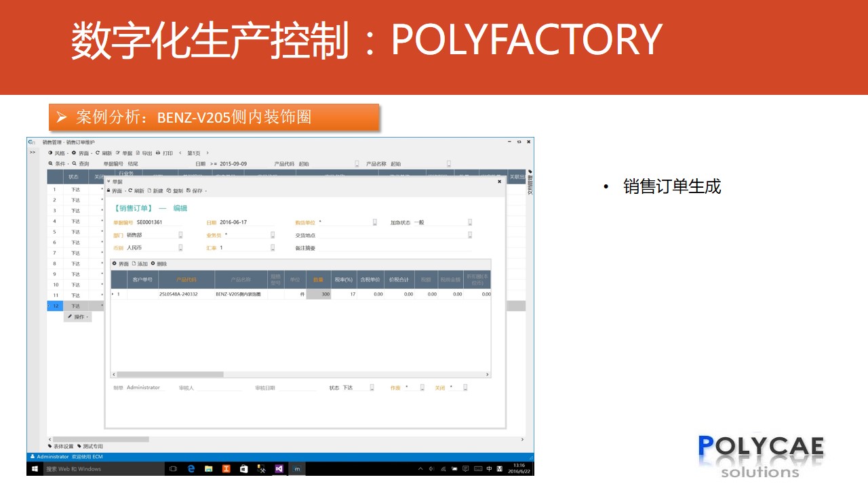Open 界面 menu in the 单据 dialog toolbar
Screen dimensions: 868x488
click(x=115, y=190)
